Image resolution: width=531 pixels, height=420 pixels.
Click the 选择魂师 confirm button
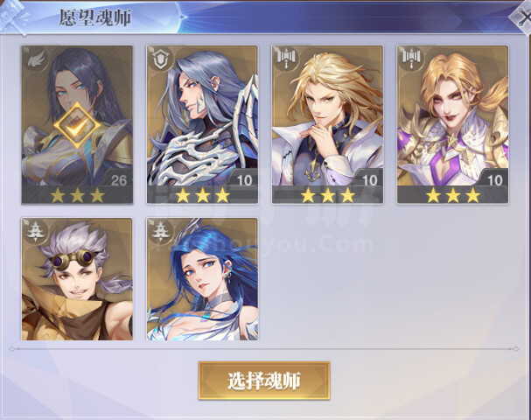tap(264, 381)
